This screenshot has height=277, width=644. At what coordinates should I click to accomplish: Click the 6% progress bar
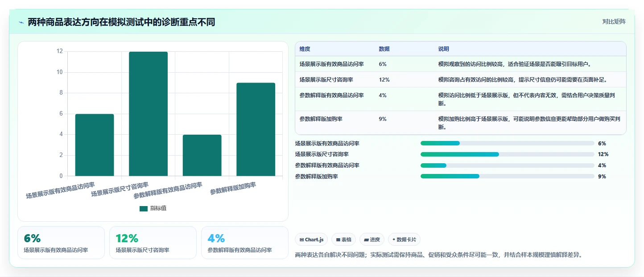[x=507, y=143]
